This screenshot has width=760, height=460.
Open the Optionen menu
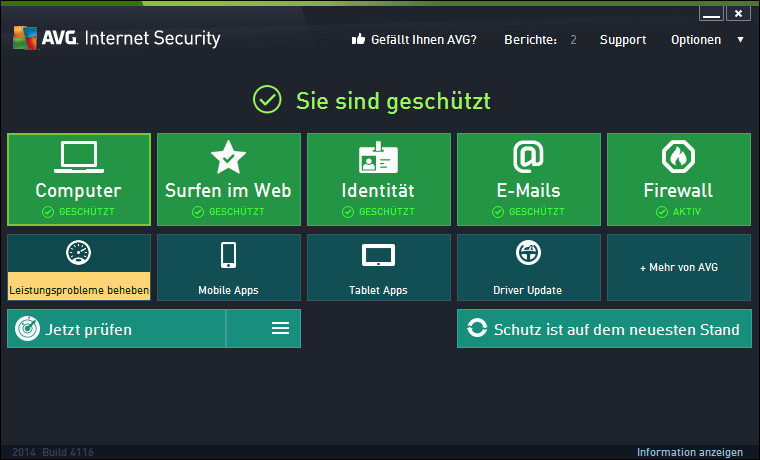(x=696, y=40)
